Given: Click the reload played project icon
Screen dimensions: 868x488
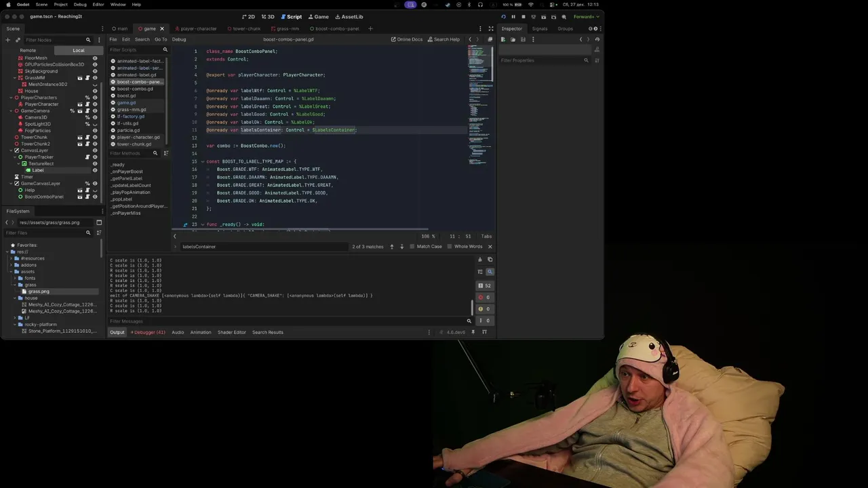Looking at the screenshot, I should coord(503,16).
